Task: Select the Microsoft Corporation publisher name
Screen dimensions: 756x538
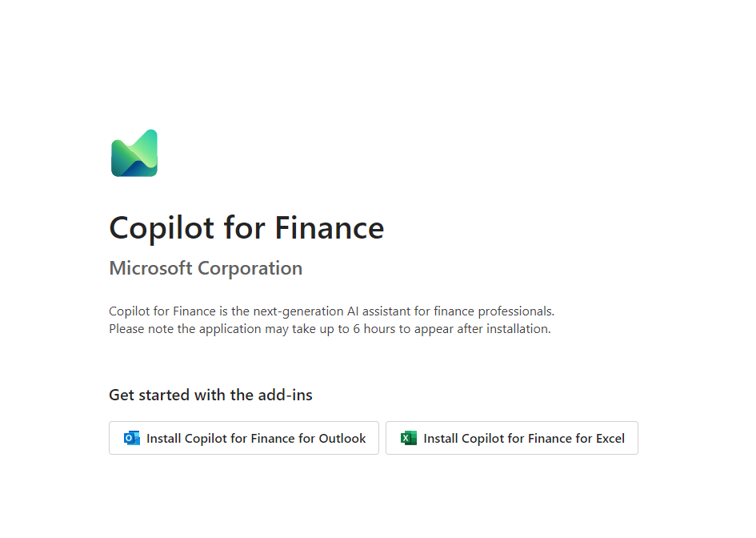Action: (x=206, y=268)
